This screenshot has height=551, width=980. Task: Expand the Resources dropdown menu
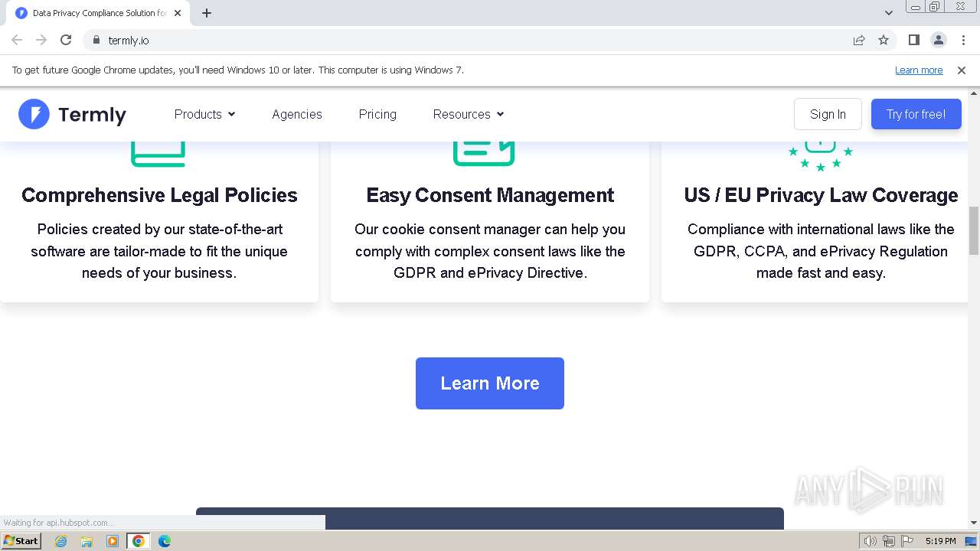[469, 114]
